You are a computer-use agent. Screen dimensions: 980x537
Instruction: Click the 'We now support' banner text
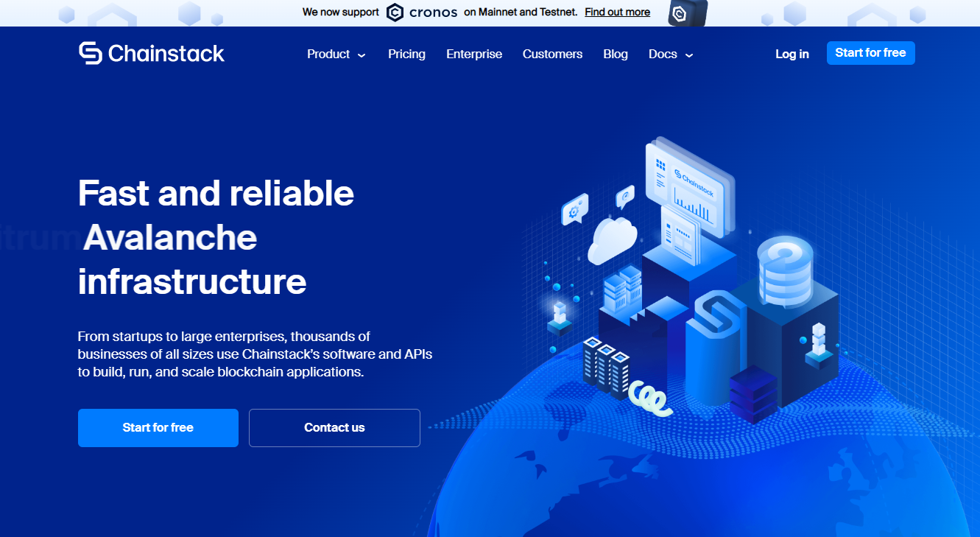pyautogui.click(x=341, y=13)
